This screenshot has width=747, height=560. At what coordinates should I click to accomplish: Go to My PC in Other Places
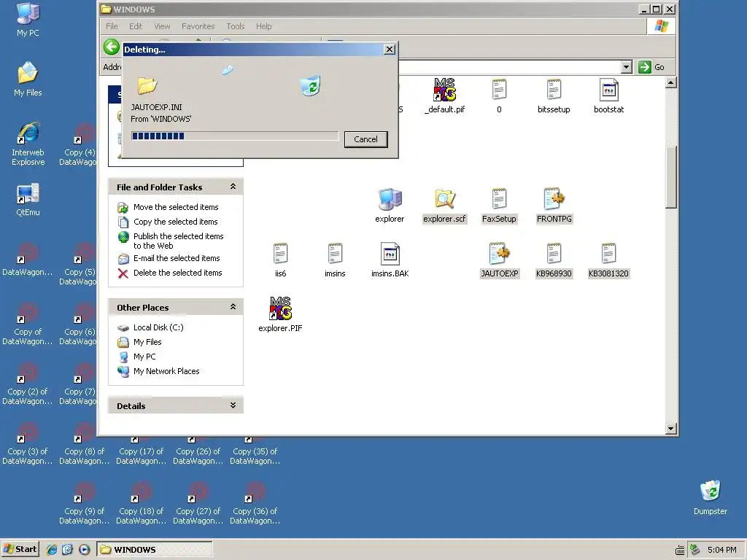(x=144, y=357)
